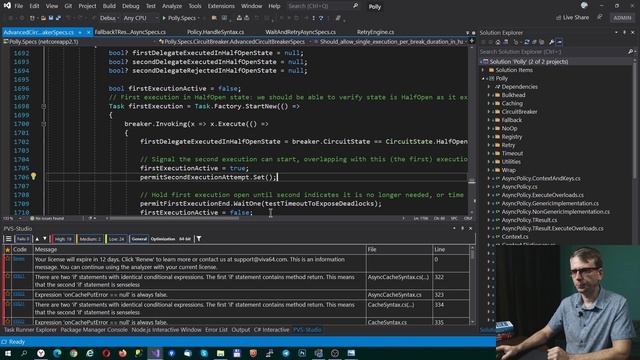The height and width of the screenshot is (360, 640).
Task: Switch to WaitAndRetryAsyncSpecs.cs tab
Action: (x=300, y=32)
